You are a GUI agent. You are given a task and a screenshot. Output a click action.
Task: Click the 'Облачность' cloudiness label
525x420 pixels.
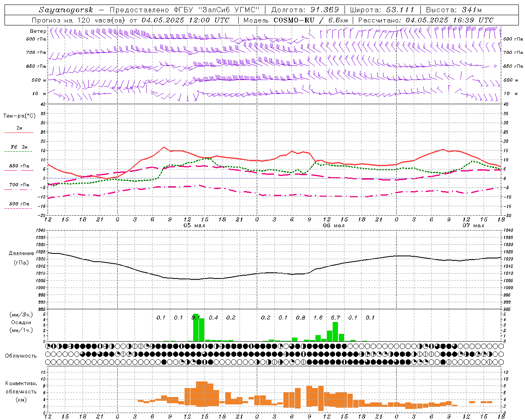pyautogui.click(x=21, y=356)
